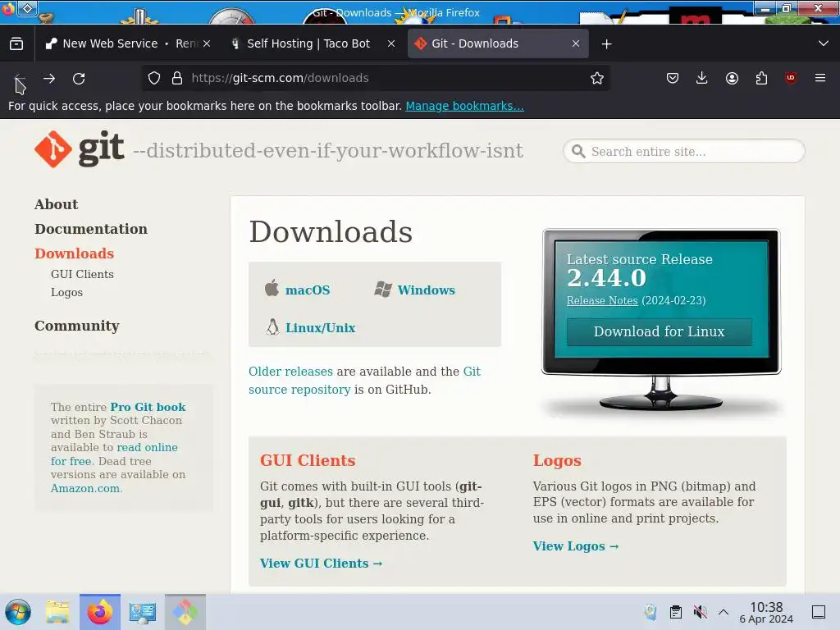The image size is (840, 630).
Task: Open Documentation in the sidebar
Action: (91, 229)
